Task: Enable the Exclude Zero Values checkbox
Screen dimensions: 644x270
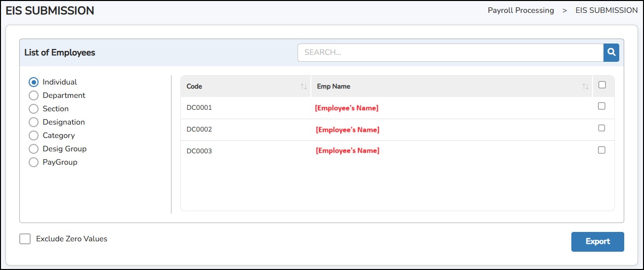Action: (25, 239)
